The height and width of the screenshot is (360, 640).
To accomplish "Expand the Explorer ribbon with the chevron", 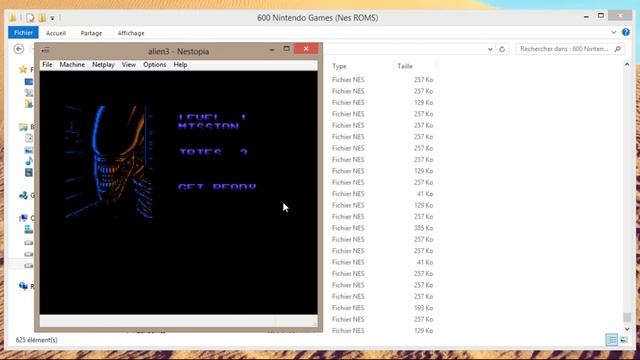I will [x=613, y=32].
